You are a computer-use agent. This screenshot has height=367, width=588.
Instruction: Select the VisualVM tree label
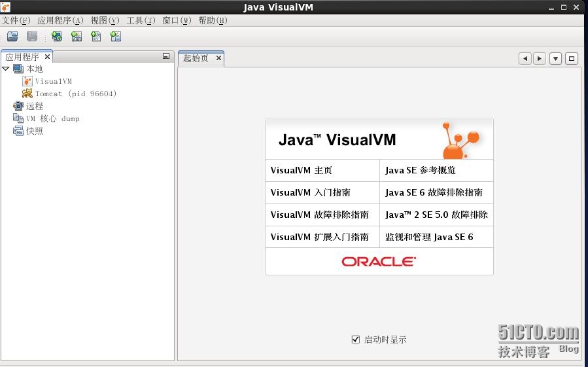(53, 81)
